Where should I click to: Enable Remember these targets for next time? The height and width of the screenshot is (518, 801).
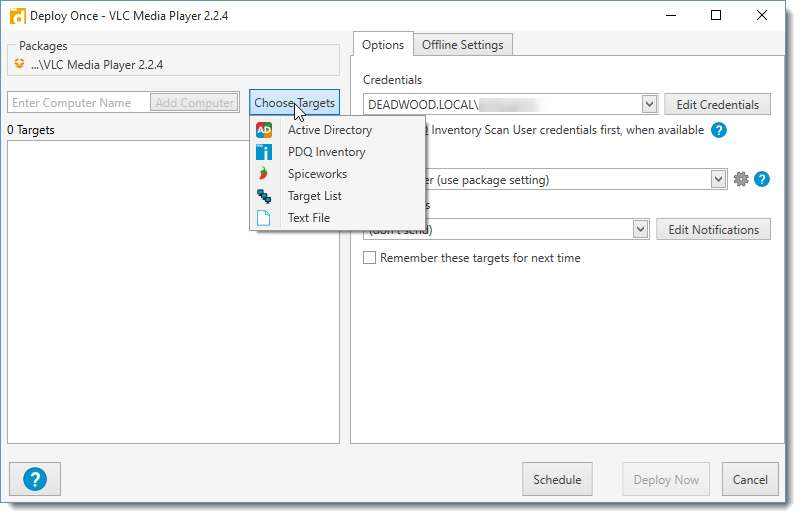tap(370, 258)
